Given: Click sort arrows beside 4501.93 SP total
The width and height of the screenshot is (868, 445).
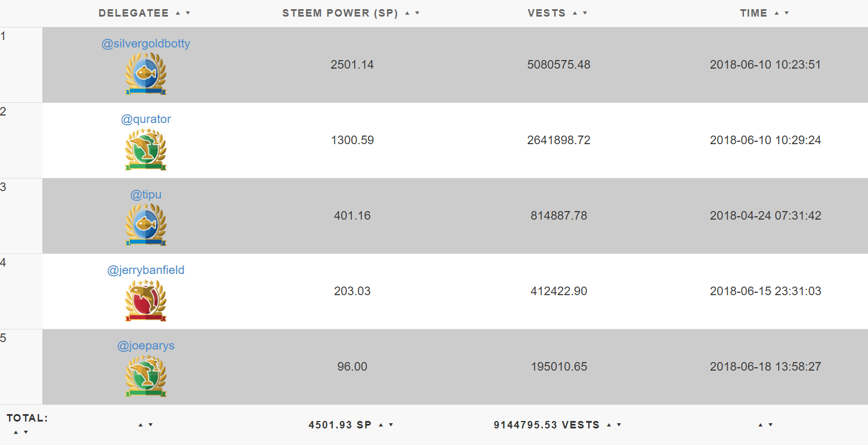Looking at the screenshot, I should pos(386,425).
